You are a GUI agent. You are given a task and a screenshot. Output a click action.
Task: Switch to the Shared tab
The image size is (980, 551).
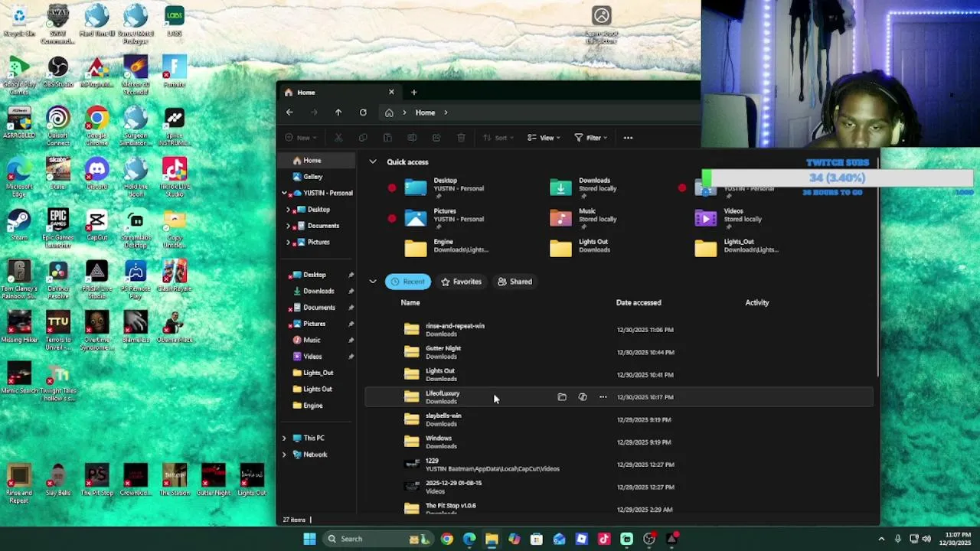514,282
